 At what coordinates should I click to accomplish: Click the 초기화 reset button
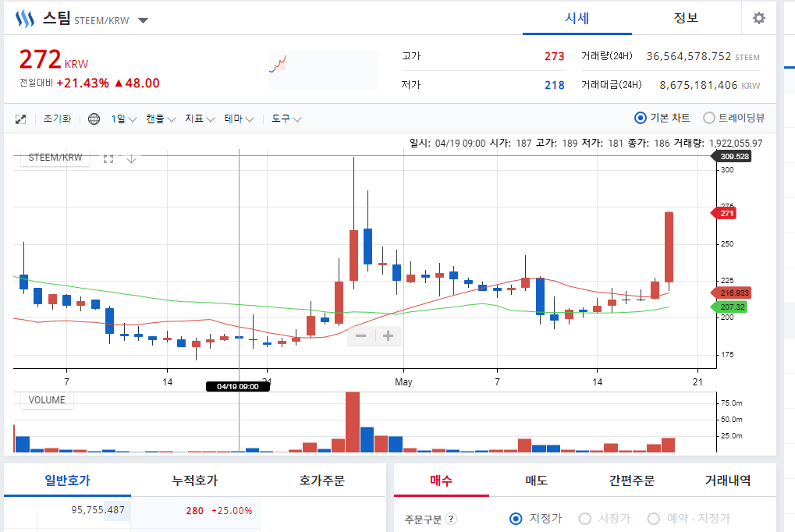[57, 119]
